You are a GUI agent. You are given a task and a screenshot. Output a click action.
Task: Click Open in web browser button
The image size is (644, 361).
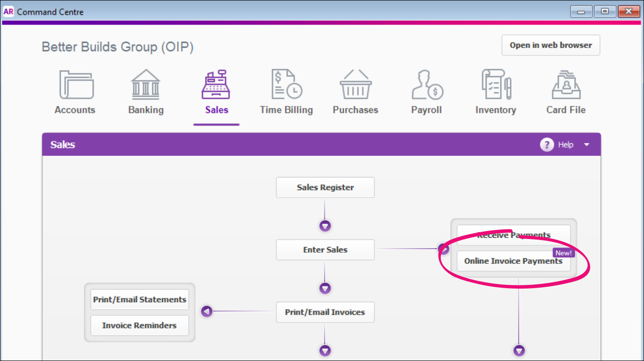click(551, 45)
